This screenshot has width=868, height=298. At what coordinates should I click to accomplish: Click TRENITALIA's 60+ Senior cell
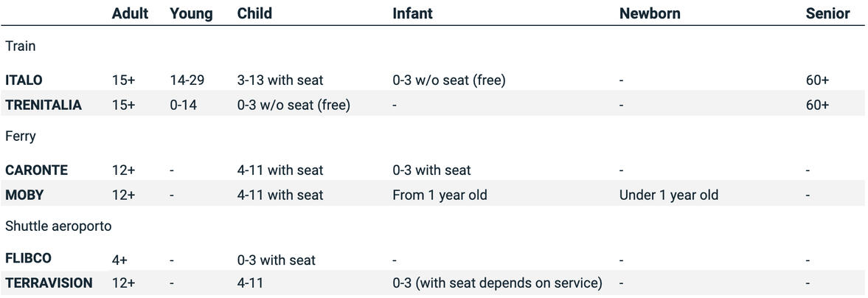(x=817, y=105)
